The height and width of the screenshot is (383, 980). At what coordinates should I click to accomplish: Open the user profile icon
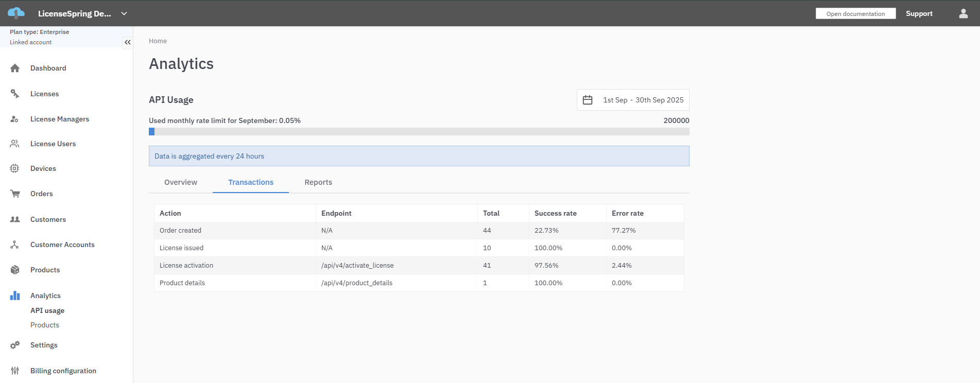pos(963,13)
